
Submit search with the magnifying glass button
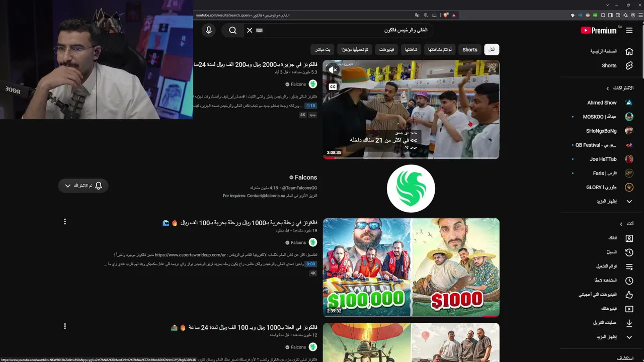[232, 30]
